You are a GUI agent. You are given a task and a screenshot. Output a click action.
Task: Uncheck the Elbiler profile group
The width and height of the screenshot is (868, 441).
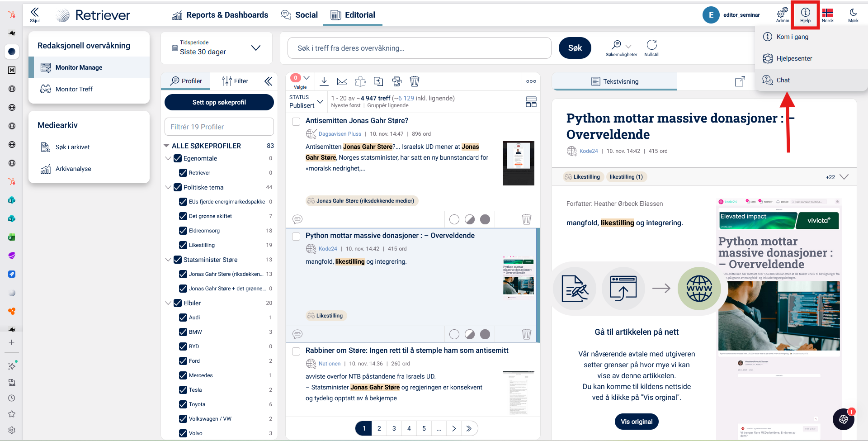point(178,303)
